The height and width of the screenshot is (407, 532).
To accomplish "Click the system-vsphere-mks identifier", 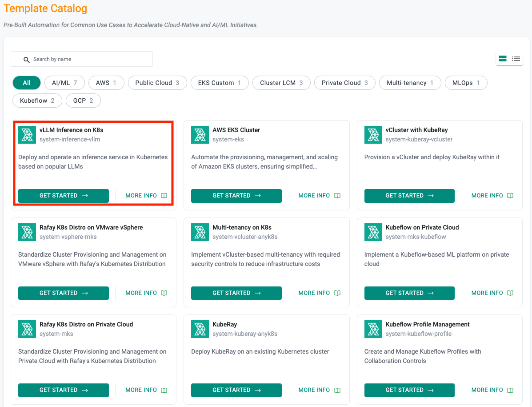I will click(68, 237).
